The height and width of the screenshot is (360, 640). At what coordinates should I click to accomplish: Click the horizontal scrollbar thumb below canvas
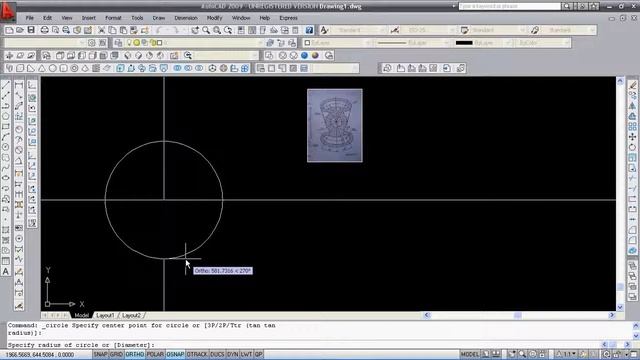coord(518,315)
